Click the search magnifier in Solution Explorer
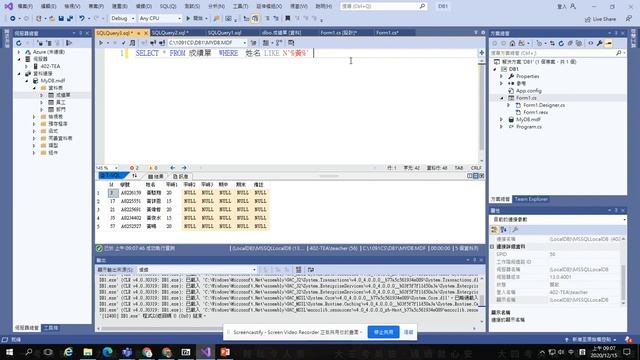This screenshot has width=640, height=360. tap(618, 53)
